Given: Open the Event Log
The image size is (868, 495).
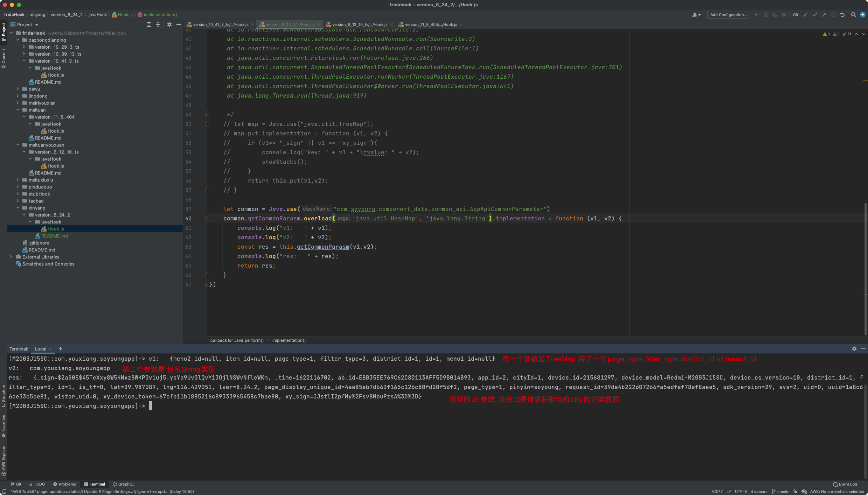Looking at the screenshot, I should point(845,484).
